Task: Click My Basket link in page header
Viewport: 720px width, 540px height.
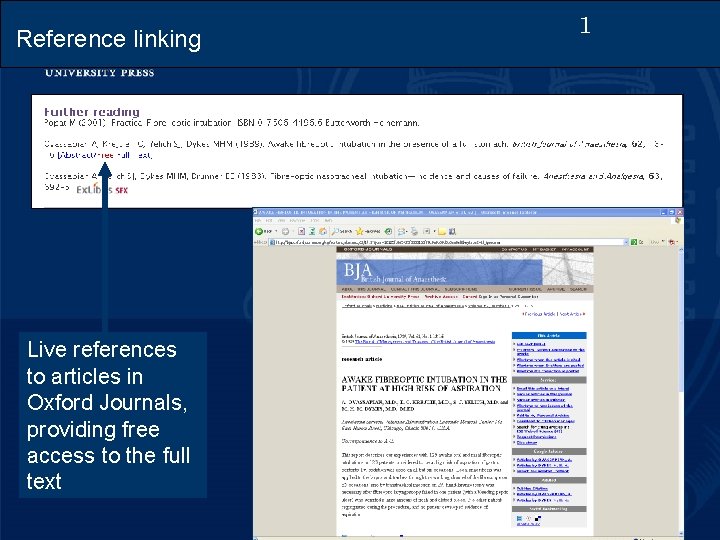Action: tap(544, 249)
